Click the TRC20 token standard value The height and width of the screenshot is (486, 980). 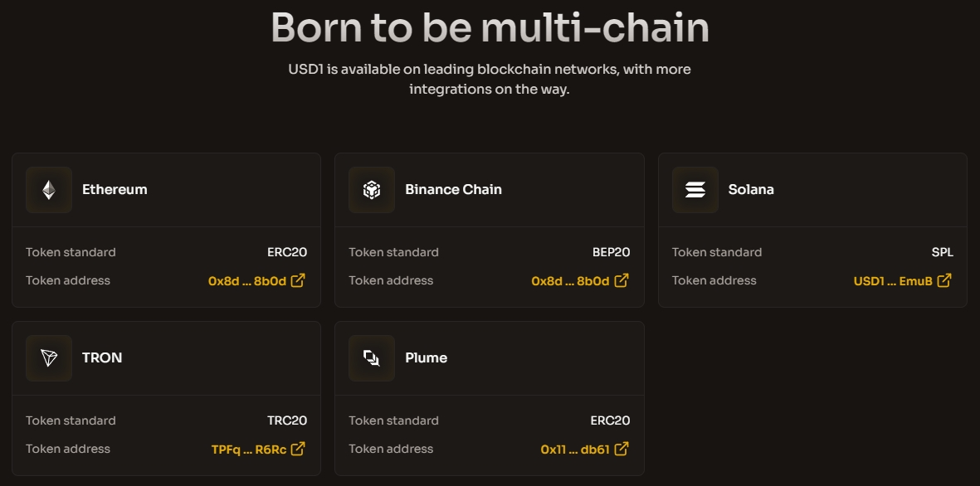point(287,420)
